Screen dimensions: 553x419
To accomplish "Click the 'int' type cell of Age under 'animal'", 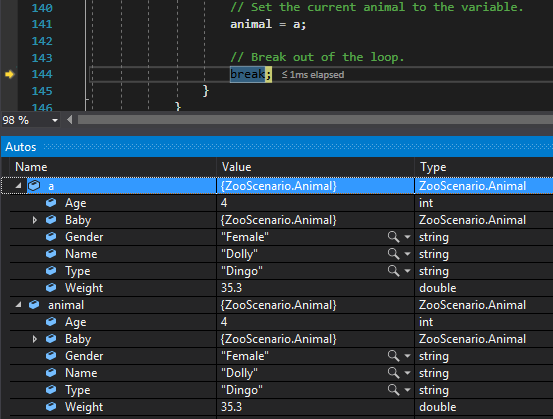I will (426, 322).
